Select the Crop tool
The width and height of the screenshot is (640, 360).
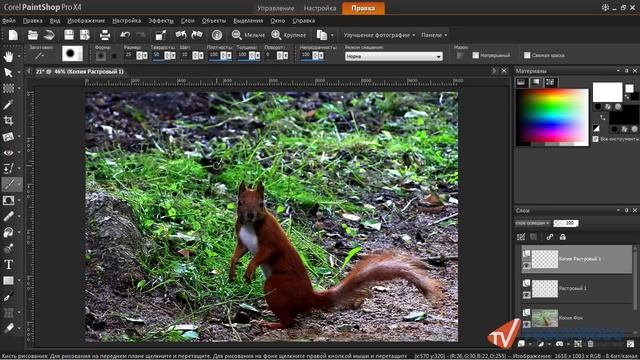coord(8,120)
